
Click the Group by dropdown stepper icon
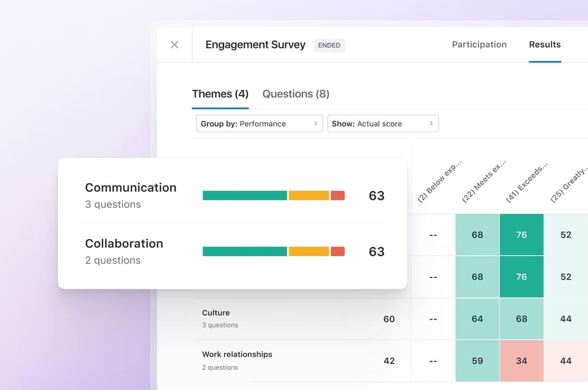316,123
